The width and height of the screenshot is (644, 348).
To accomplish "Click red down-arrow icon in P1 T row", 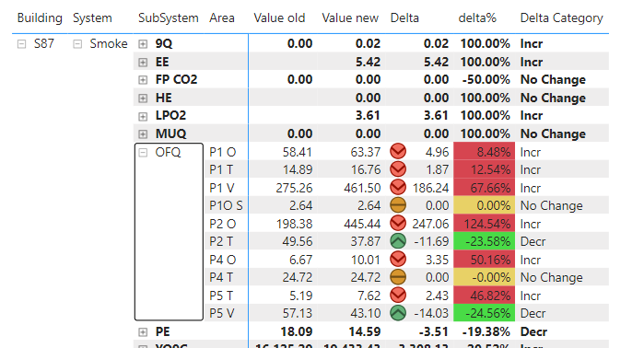I will pyautogui.click(x=398, y=169).
